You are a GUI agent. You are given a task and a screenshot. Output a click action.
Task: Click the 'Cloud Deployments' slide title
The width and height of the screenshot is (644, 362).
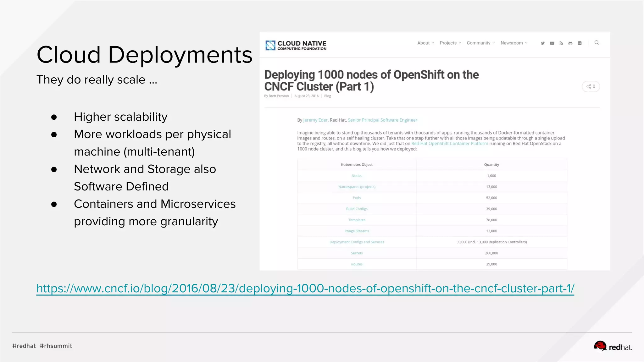[144, 55]
